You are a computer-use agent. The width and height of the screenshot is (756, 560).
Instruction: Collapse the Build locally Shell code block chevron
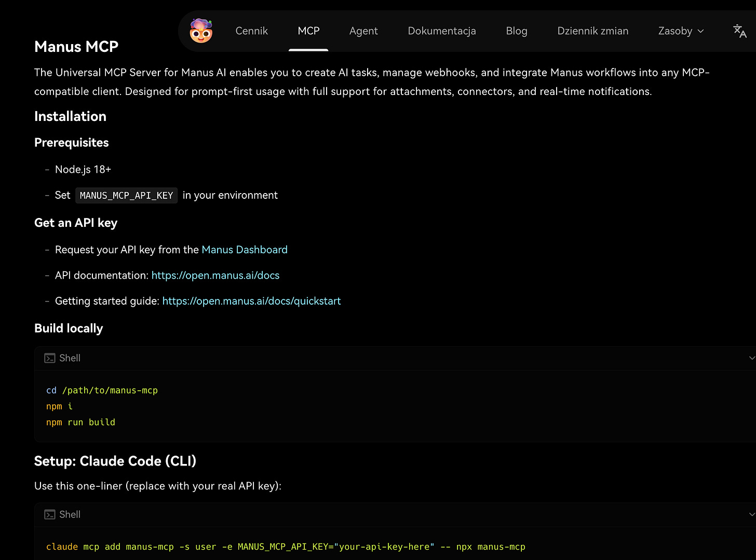click(x=751, y=358)
